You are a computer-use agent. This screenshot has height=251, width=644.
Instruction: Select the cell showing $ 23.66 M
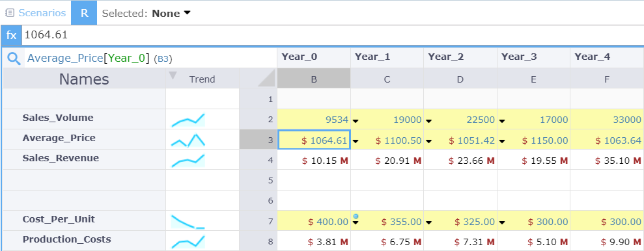(460, 160)
